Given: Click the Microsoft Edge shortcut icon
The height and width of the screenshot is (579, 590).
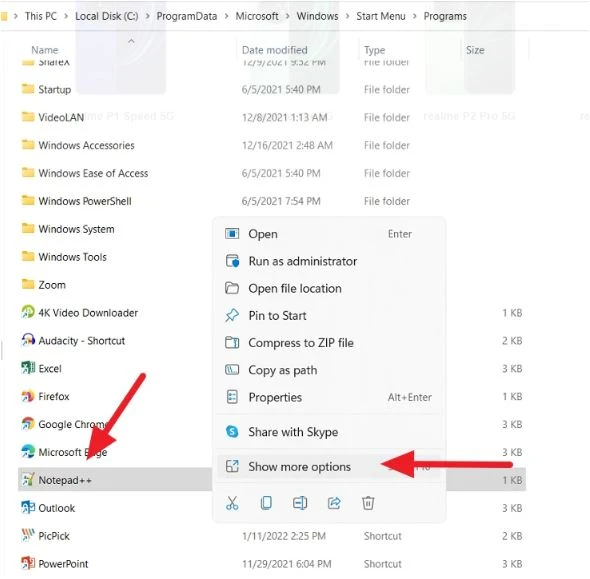Looking at the screenshot, I should 28,452.
